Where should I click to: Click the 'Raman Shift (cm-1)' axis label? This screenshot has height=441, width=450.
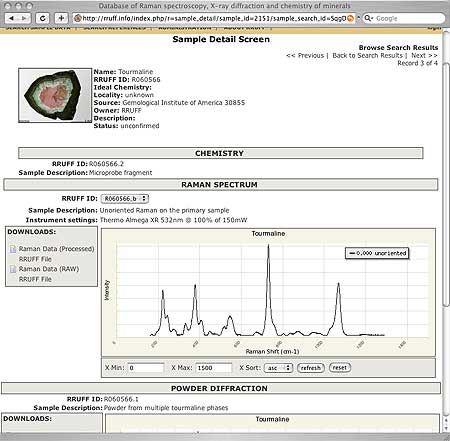pos(272,351)
